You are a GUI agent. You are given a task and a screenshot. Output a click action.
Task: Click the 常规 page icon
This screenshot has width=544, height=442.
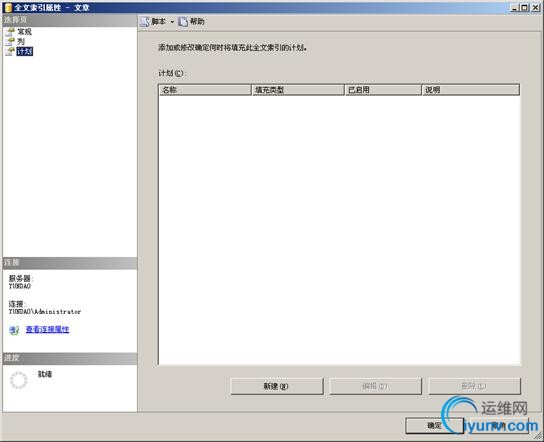(10, 32)
